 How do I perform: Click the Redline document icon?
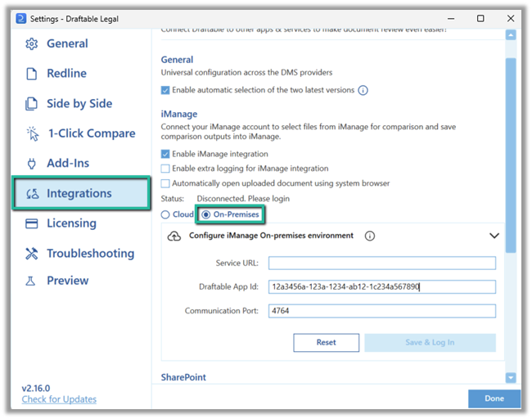32,74
